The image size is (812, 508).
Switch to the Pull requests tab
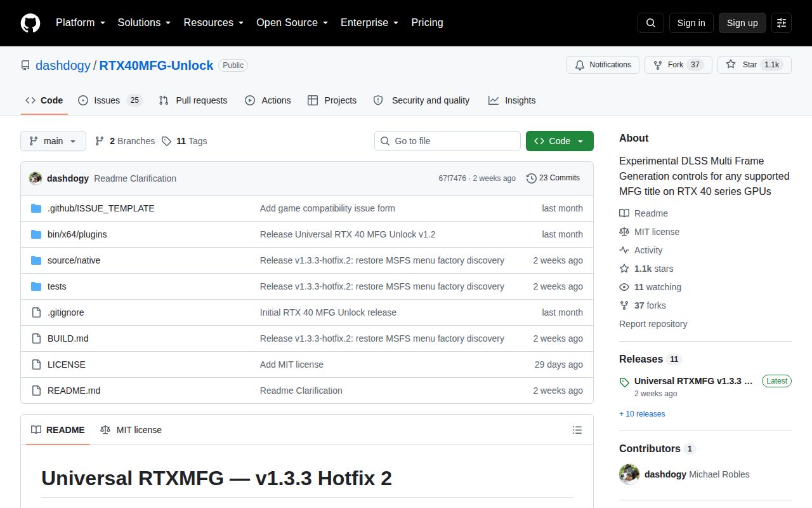pyautogui.click(x=193, y=100)
